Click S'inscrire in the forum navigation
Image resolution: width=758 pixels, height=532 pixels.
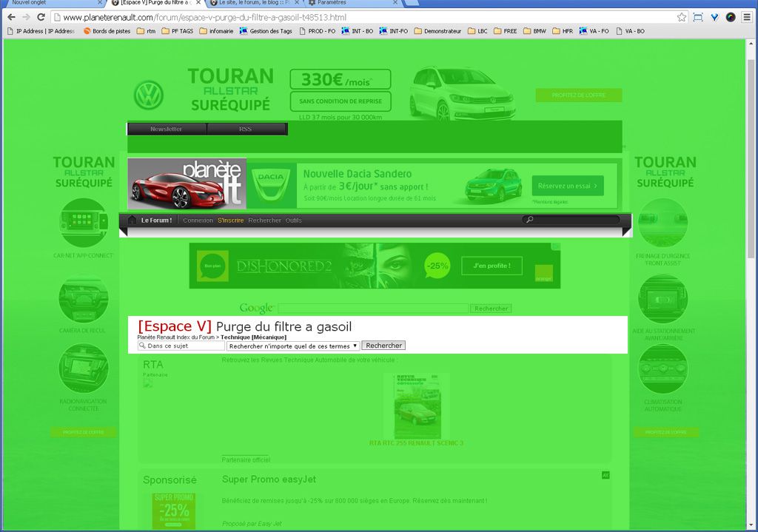point(231,220)
